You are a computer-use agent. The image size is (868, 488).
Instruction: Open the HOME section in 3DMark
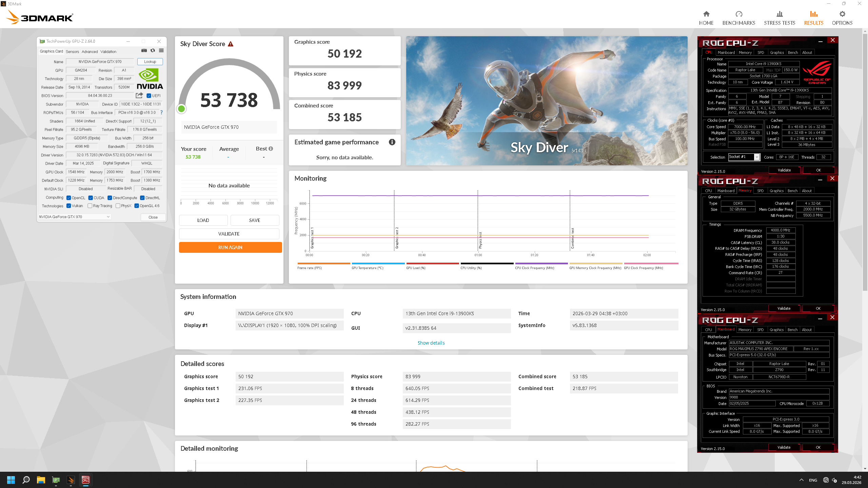coord(706,18)
